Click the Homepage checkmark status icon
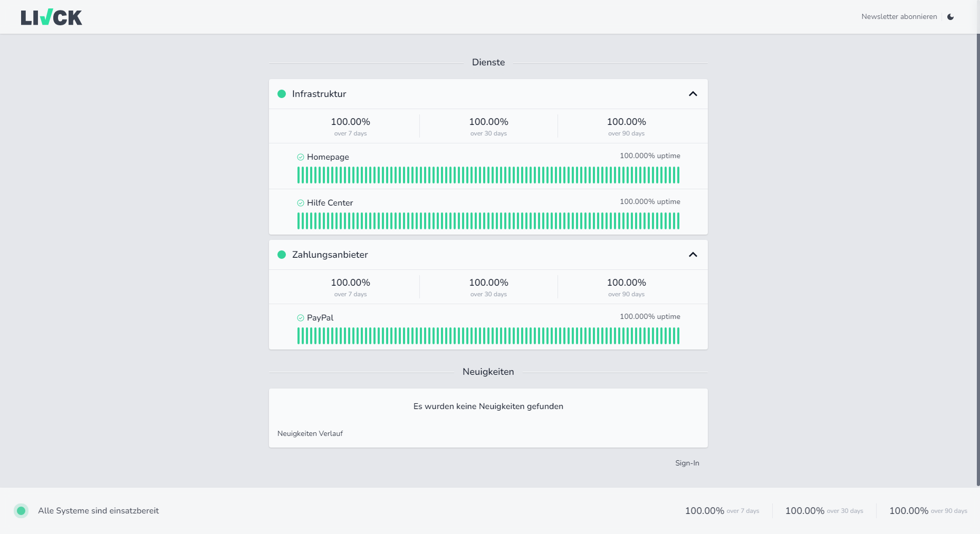Image resolution: width=980 pixels, height=534 pixels. (301, 157)
